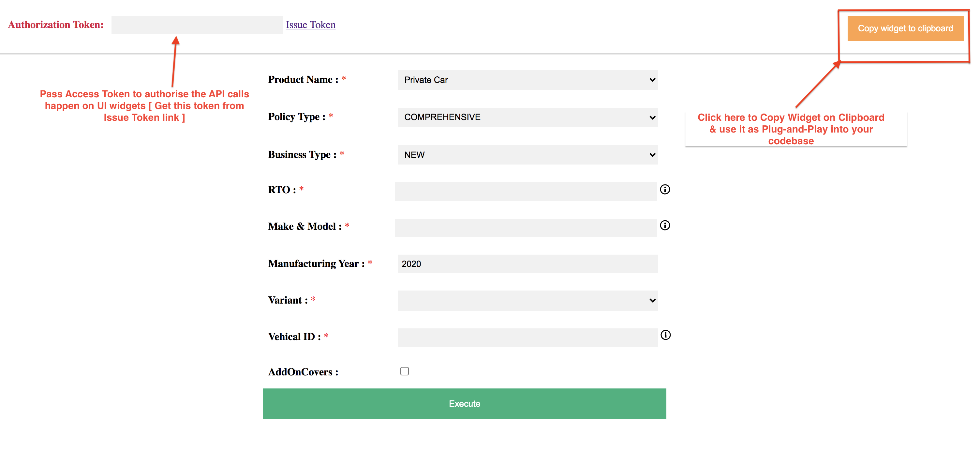The image size is (980, 457).
Task: Click the Make & Model input box
Action: [526, 228]
